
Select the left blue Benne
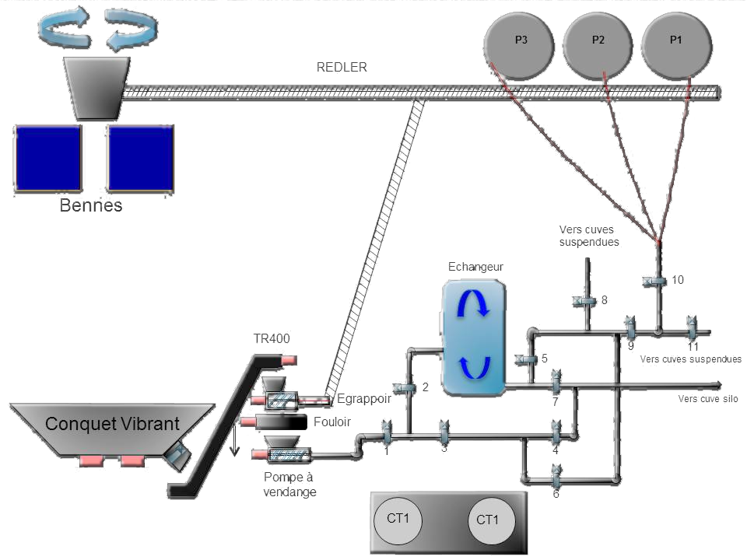coord(47,159)
